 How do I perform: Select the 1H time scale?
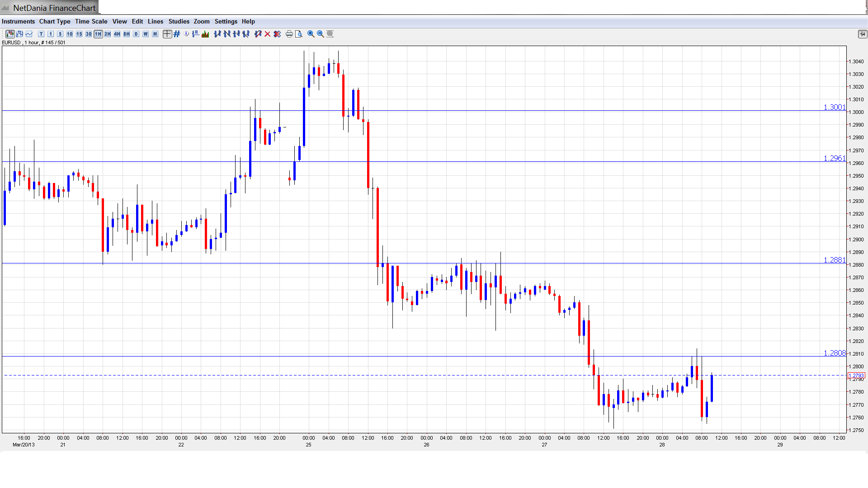pyautogui.click(x=98, y=34)
